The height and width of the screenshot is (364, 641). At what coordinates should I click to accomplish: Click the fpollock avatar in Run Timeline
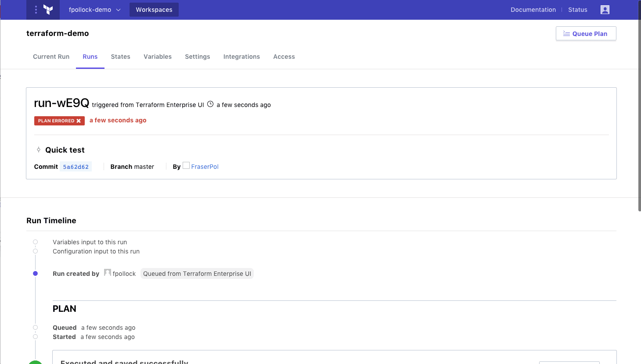pos(108,273)
